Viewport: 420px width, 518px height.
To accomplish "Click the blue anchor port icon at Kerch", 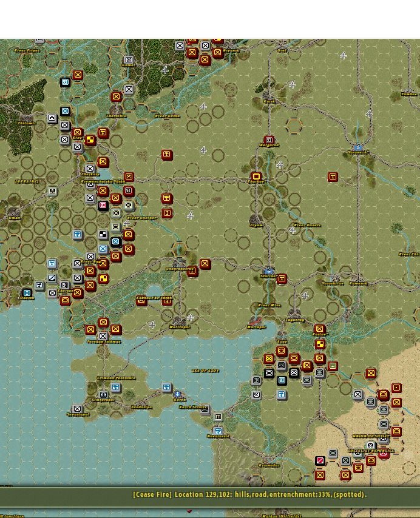I will (177, 394).
